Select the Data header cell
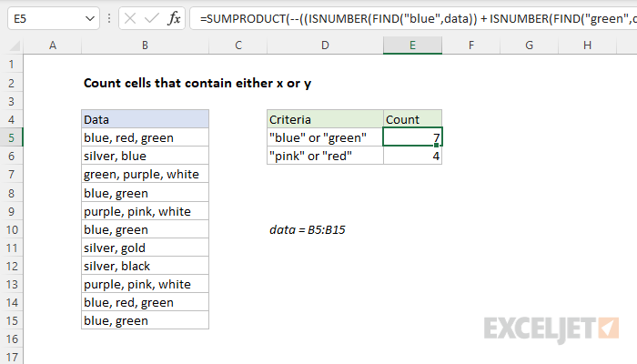This screenshot has width=637, height=364. pyautogui.click(x=145, y=119)
